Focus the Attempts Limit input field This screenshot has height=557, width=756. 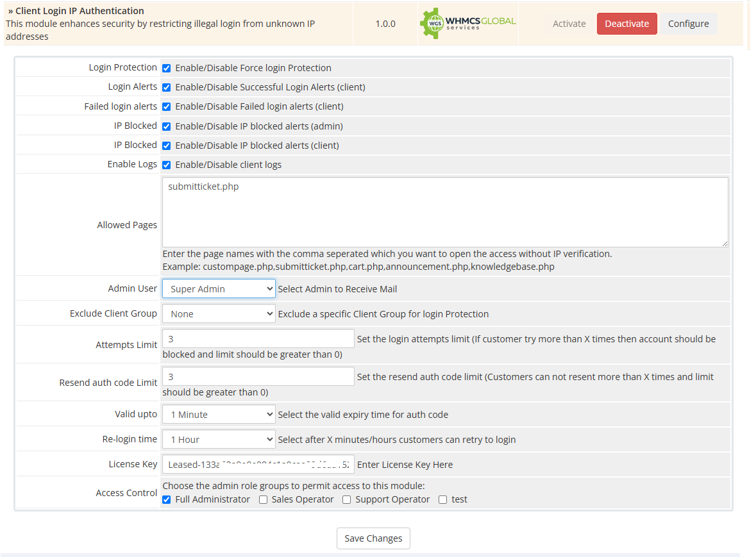tap(258, 338)
